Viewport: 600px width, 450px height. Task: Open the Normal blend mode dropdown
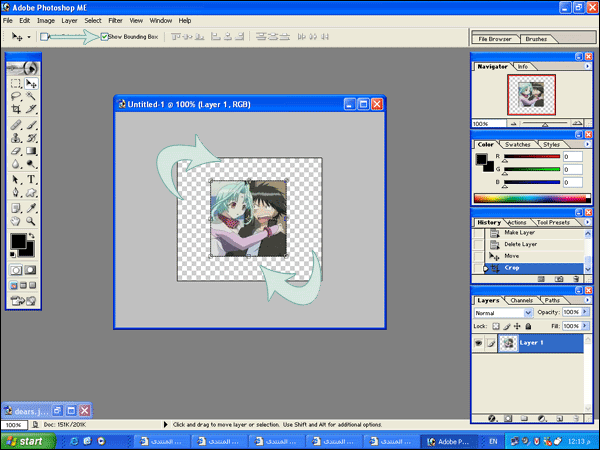528,313
